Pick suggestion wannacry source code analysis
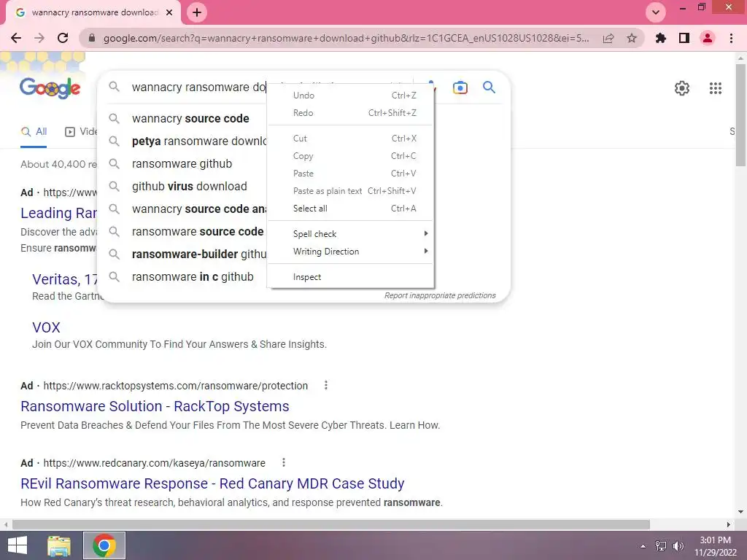Image resolution: width=747 pixels, height=560 pixels. coord(199,209)
